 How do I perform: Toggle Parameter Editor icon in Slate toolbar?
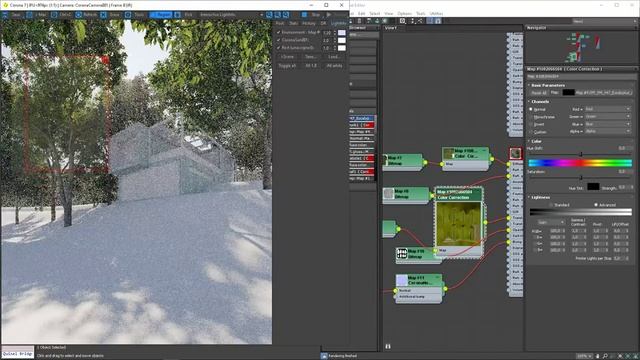click(438, 21)
